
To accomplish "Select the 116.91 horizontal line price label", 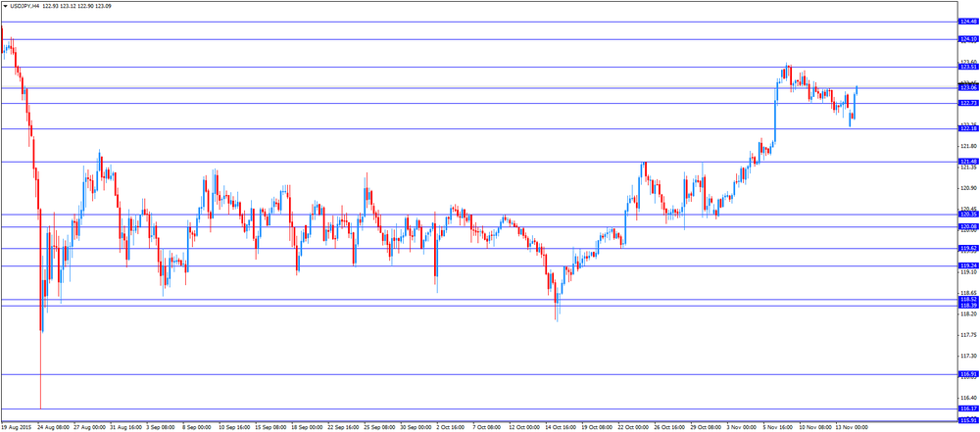I will tap(968, 374).
